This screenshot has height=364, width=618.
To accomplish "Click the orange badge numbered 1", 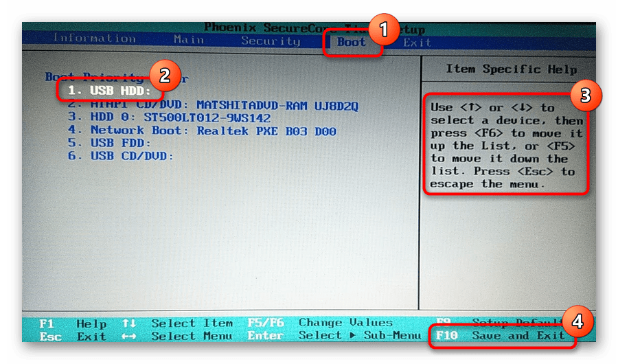I will click(x=383, y=30).
